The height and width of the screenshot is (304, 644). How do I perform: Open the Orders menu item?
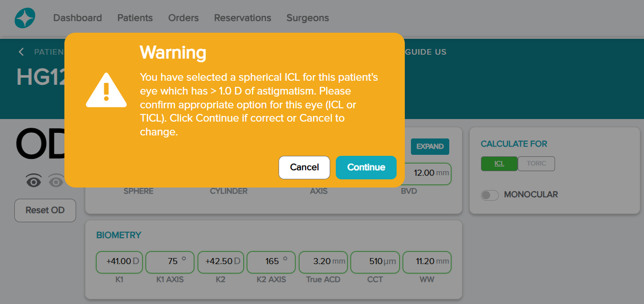tap(183, 18)
